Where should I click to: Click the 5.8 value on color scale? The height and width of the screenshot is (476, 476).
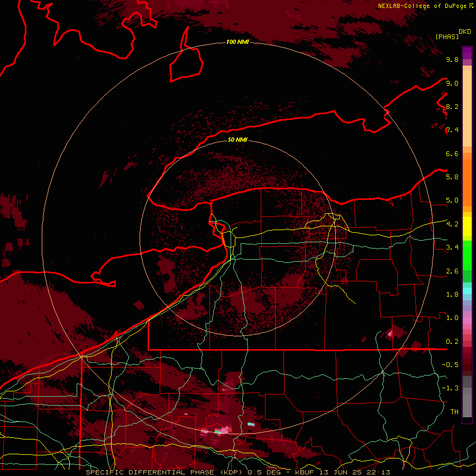452,177
